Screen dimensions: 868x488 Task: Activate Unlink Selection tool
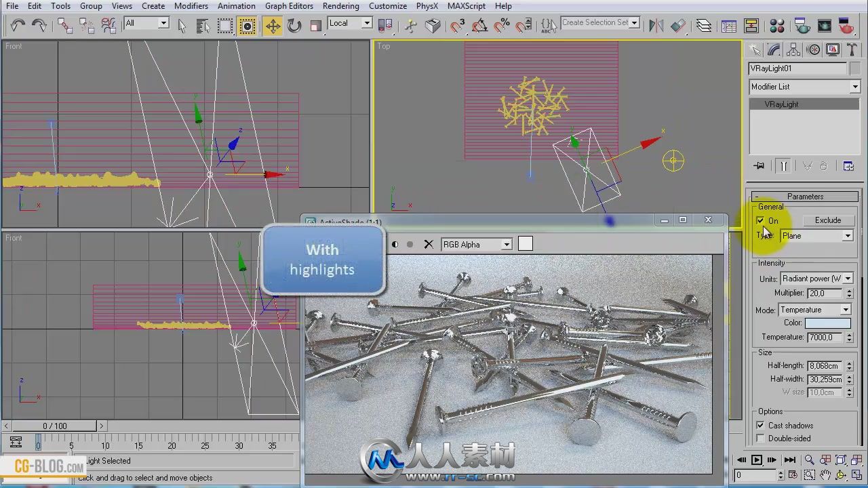[x=87, y=26]
